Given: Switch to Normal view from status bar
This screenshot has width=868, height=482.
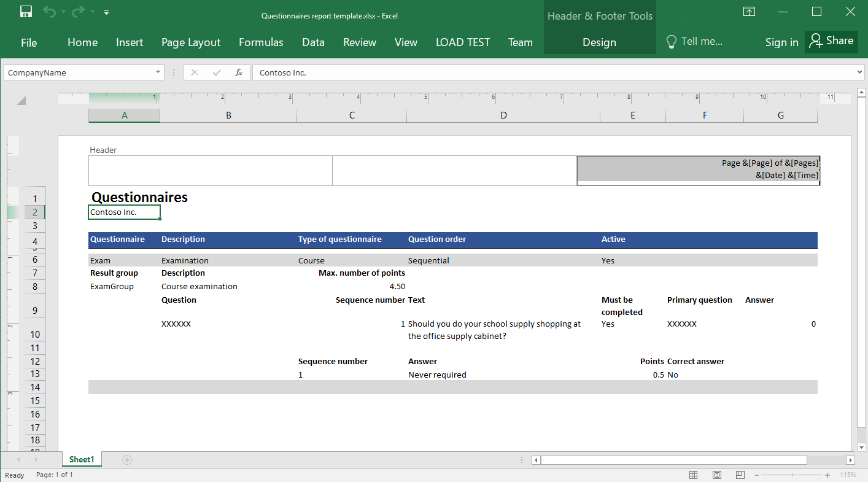Looking at the screenshot, I should coord(694,475).
